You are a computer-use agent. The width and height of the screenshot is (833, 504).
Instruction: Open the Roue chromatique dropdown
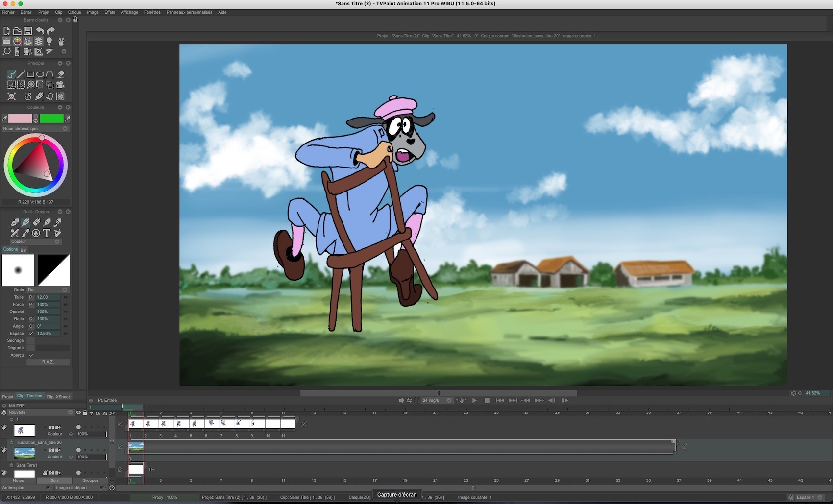[36, 129]
